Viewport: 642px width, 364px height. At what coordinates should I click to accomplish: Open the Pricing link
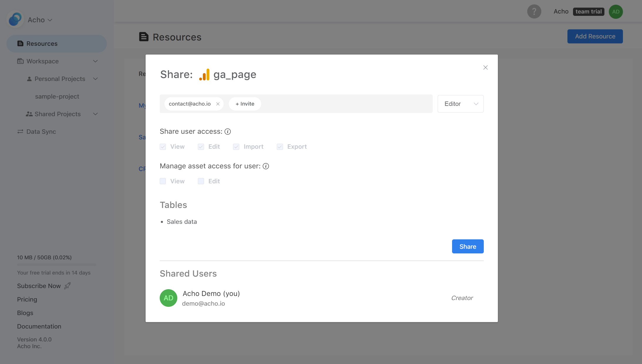pyautogui.click(x=27, y=299)
